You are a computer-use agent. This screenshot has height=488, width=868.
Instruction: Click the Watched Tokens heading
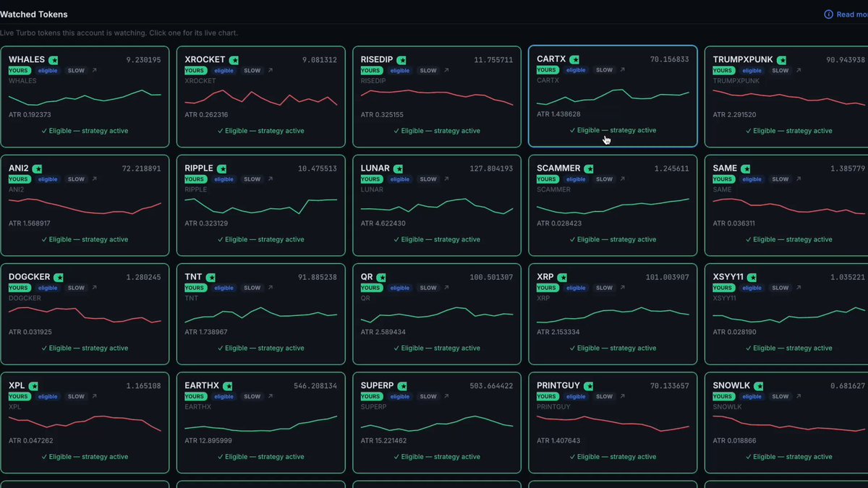click(34, 14)
